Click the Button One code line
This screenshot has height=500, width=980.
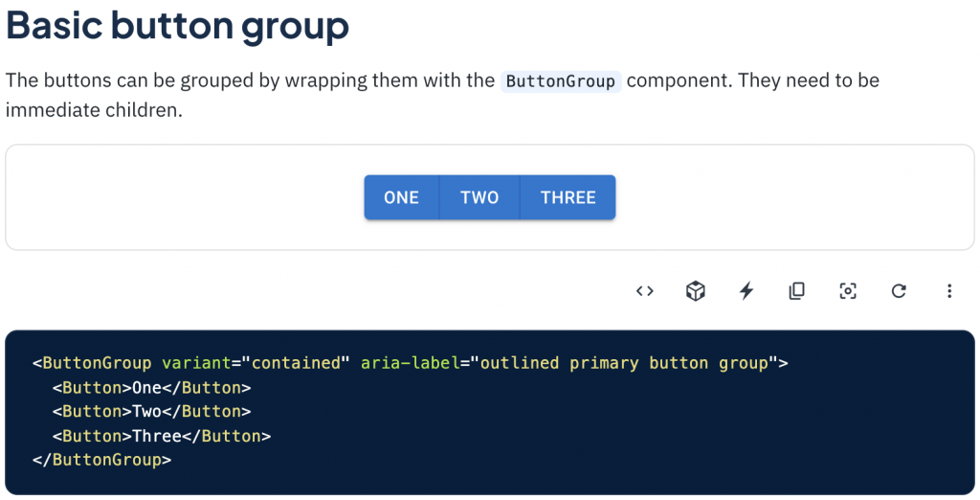coord(152,387)
